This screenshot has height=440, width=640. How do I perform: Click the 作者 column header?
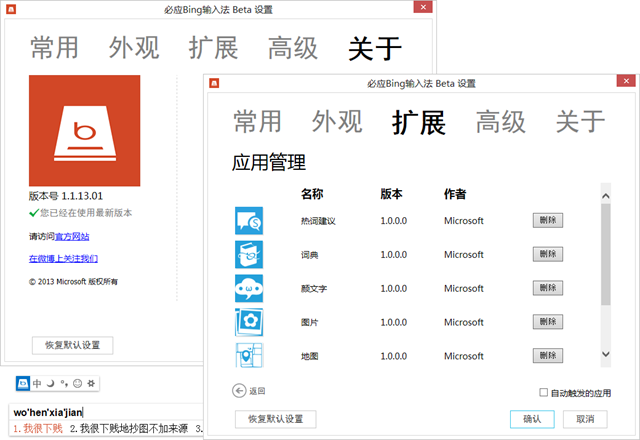tap(455, 193)
